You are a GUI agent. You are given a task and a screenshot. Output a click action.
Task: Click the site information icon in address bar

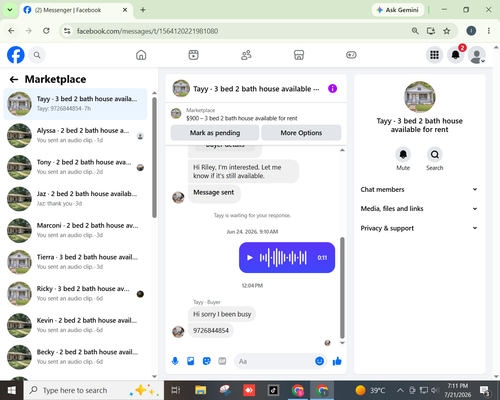tap(67, 31)
